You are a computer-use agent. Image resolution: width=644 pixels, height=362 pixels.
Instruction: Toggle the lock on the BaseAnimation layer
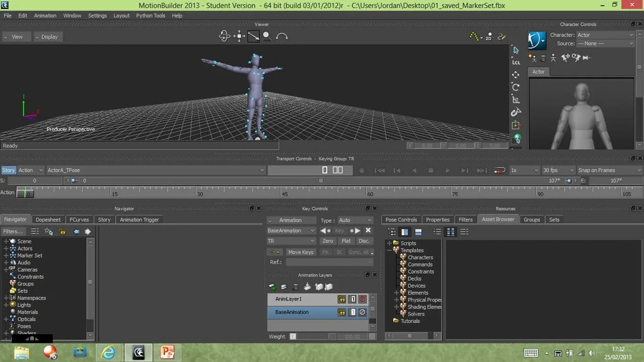[341, 312]
